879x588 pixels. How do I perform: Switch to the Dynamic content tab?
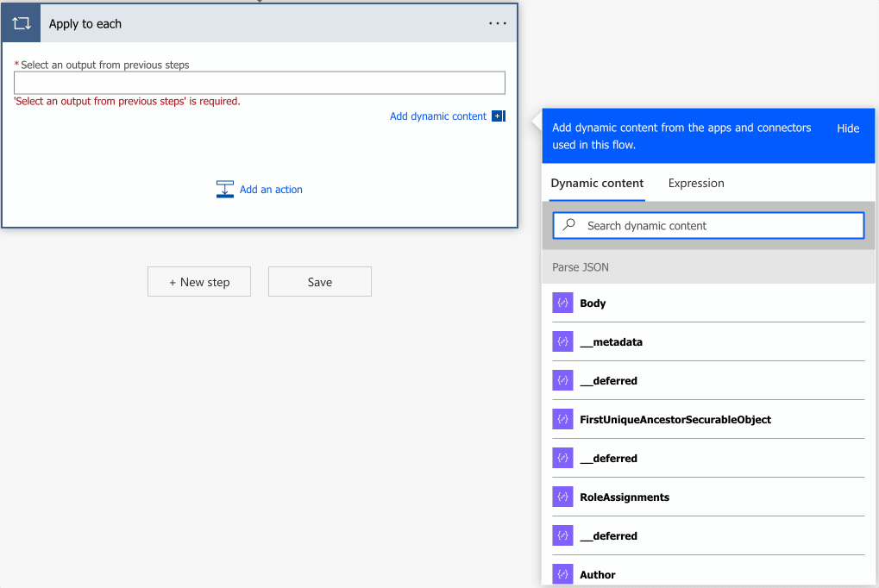tap(597, 183)
